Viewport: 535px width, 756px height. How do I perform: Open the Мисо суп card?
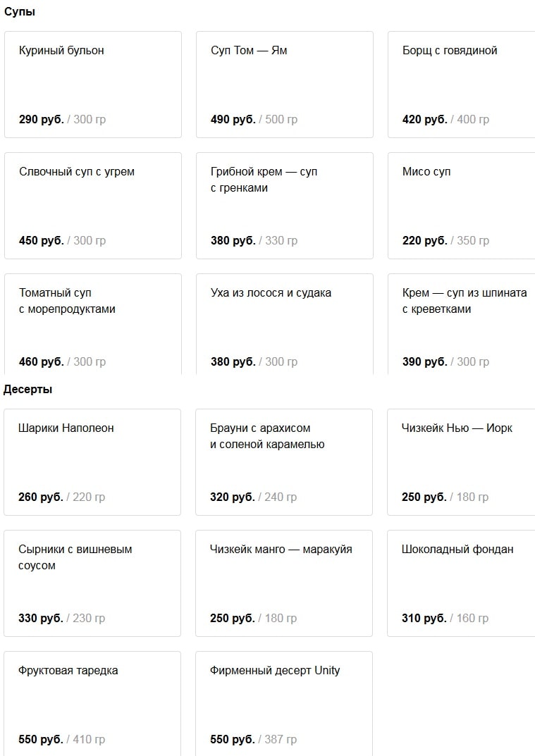[461, 206]
